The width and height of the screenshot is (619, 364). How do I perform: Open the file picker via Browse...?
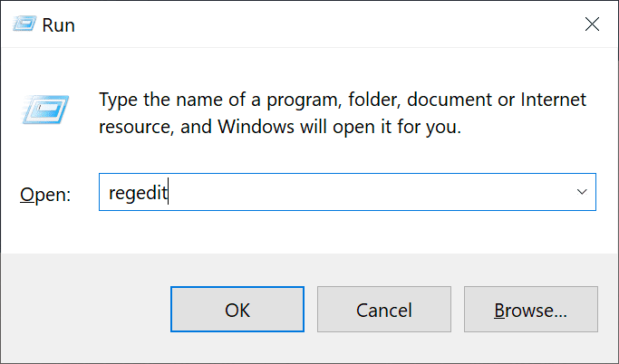point(530,309)
